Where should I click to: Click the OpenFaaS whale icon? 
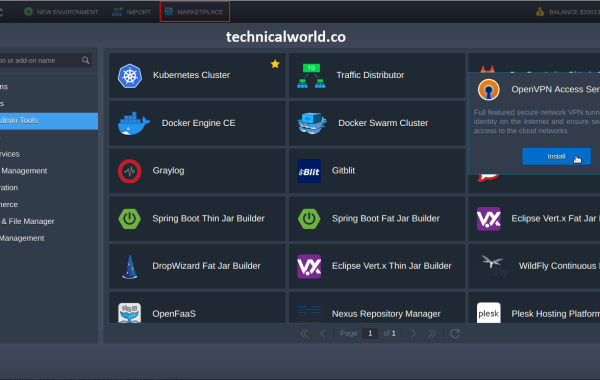click(x=129, y=313)
